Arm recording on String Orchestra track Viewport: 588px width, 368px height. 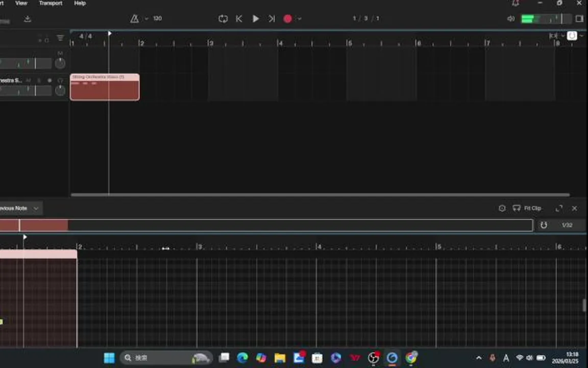(50, 80)
